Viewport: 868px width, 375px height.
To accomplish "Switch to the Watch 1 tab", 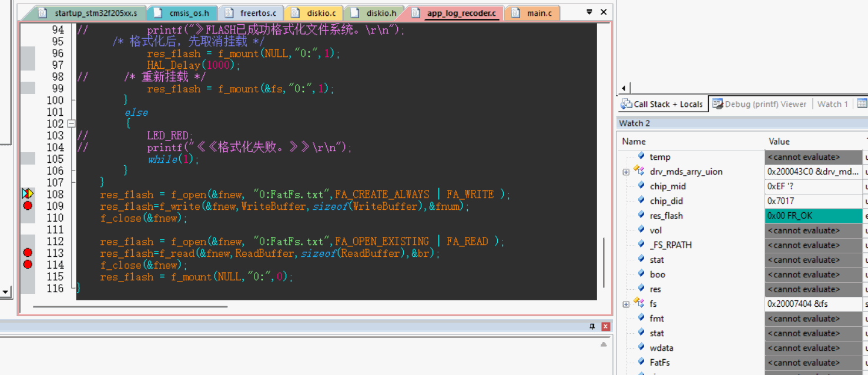I will (x=833, y=104).
